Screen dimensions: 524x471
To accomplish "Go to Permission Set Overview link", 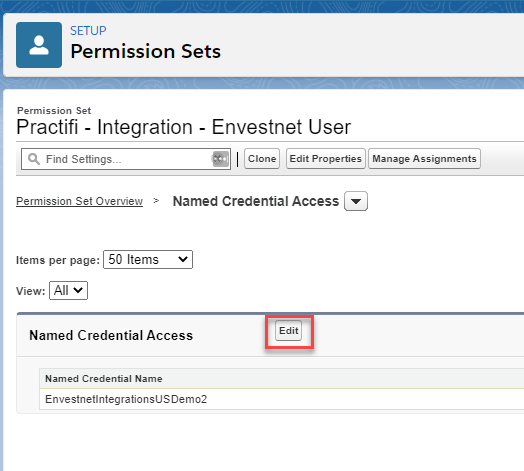I will coord(80,201).
